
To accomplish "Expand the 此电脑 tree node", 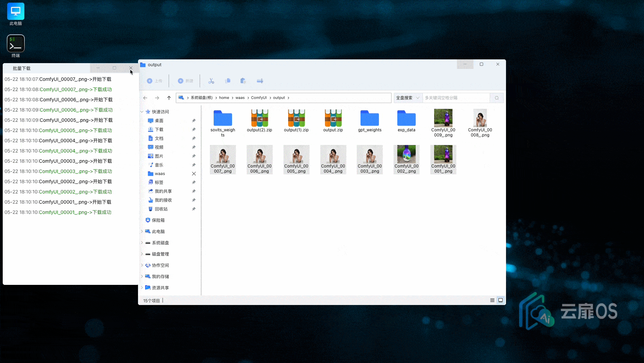I will (142, 231).
